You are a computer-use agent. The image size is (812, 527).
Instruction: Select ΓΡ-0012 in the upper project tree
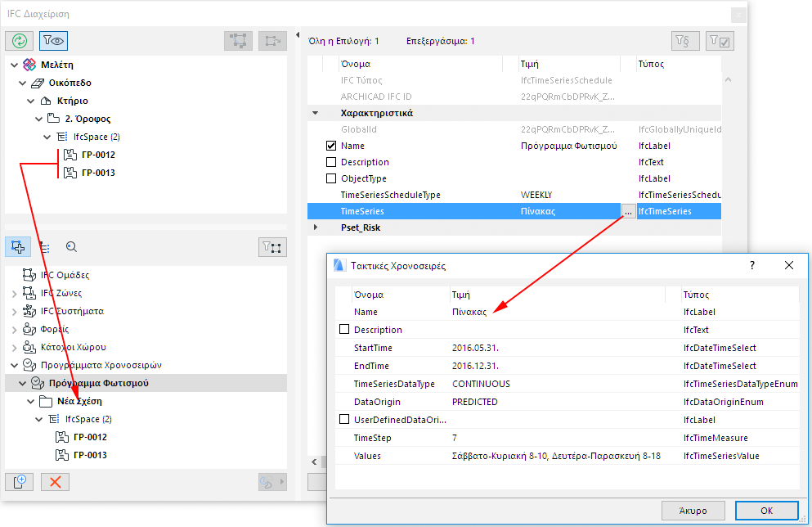[x=98, y=155]
